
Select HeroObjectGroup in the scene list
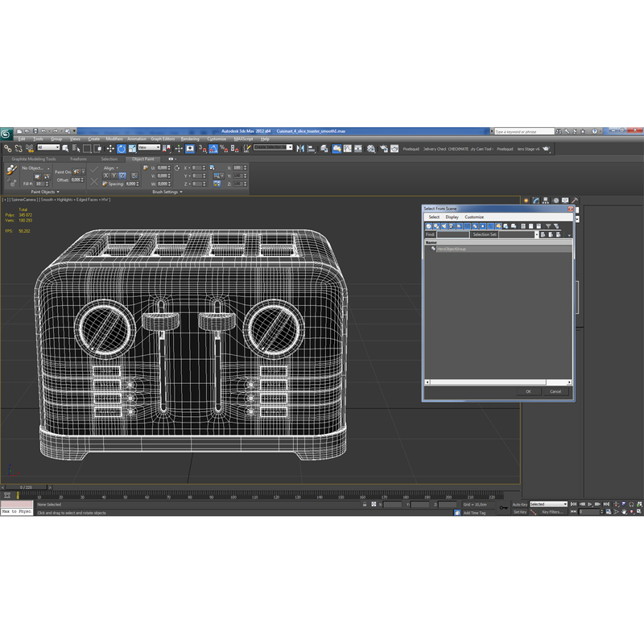coord(451,250)
